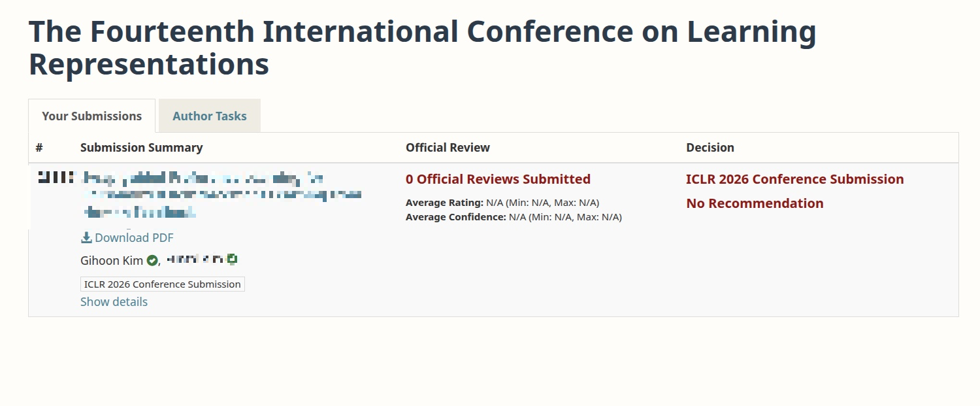The image size is (980, 406).
Task: Expand the submission with Show details
Action: (114, 301)
